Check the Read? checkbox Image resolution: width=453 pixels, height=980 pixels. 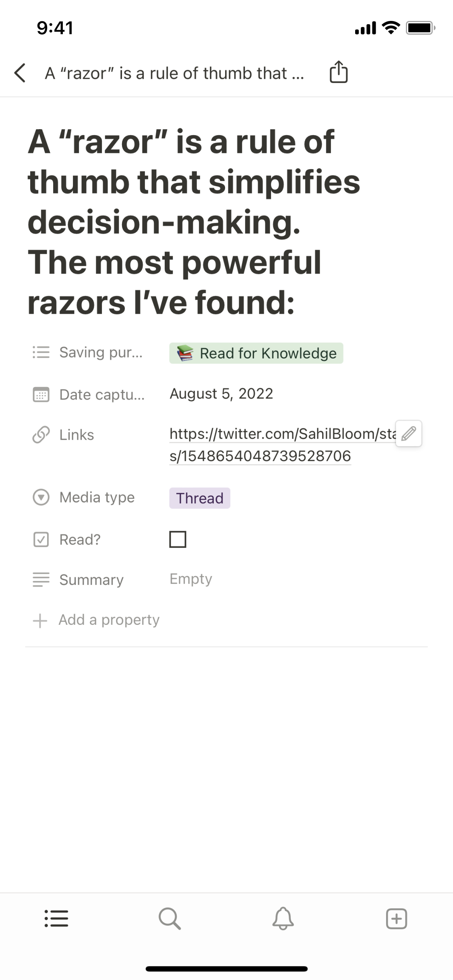point(178,539)
